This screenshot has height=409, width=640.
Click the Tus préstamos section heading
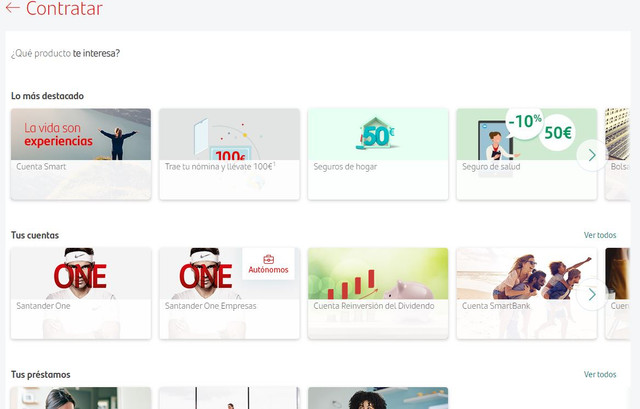click(40, 374)
